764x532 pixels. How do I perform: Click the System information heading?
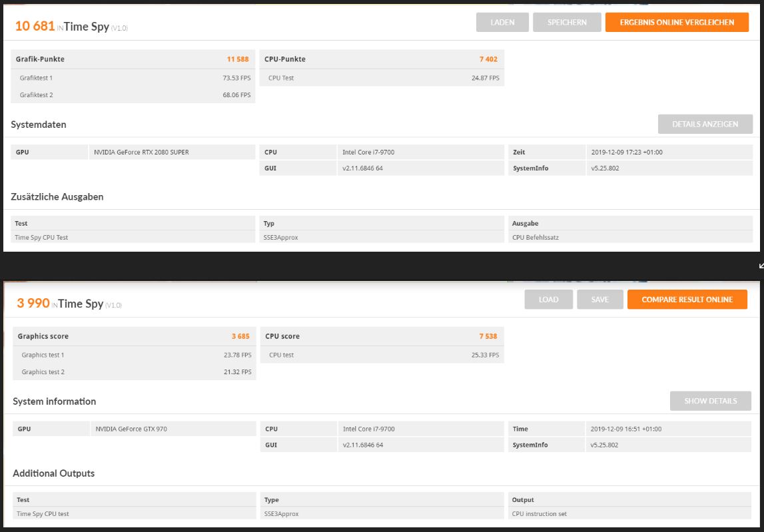coord(54,401)
